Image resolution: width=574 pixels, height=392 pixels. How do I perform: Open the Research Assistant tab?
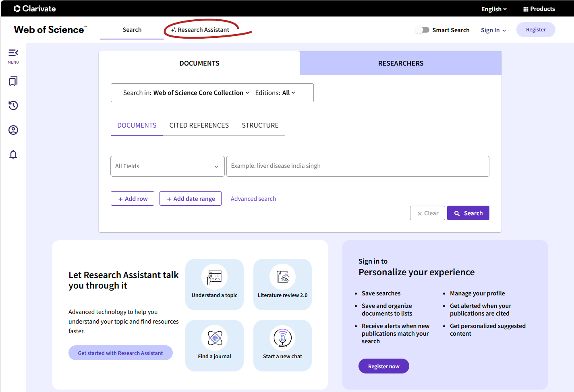pos(200,30)
